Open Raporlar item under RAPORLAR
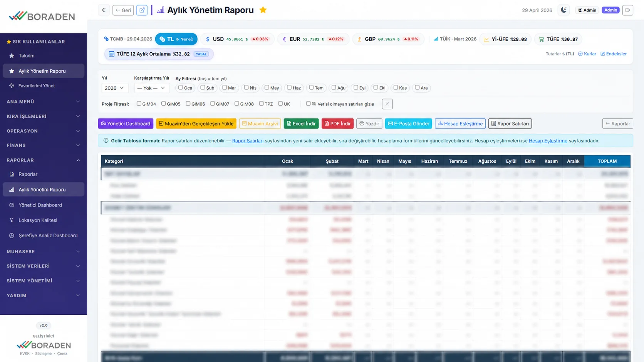 (x=44, y=174)
